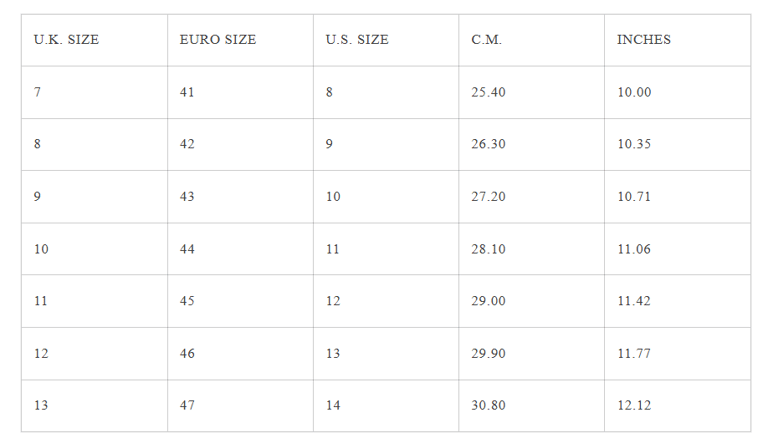
Task: Click the 30.80 centimeter value
Action: coord(488,405)
